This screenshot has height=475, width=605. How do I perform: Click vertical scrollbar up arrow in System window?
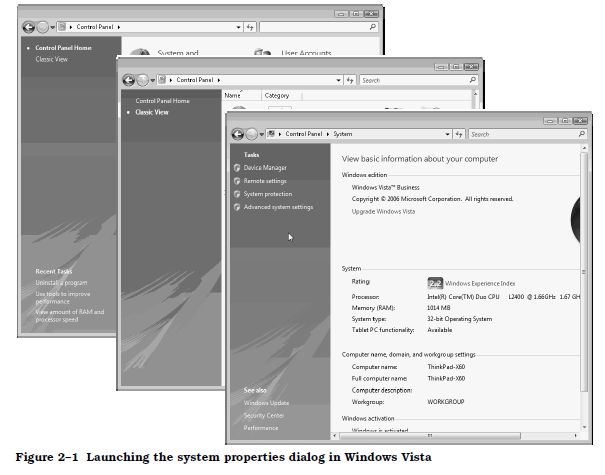click(x=584, y=148)
